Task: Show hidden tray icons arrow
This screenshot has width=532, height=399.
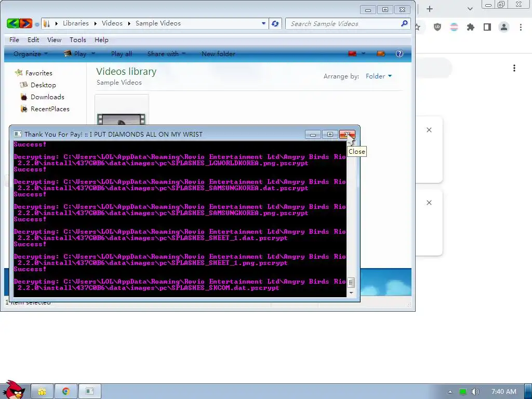Action: point(450,392)
